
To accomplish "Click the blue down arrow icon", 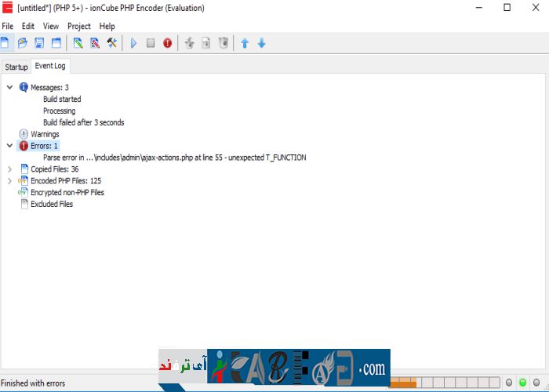I will click(262, 43).
